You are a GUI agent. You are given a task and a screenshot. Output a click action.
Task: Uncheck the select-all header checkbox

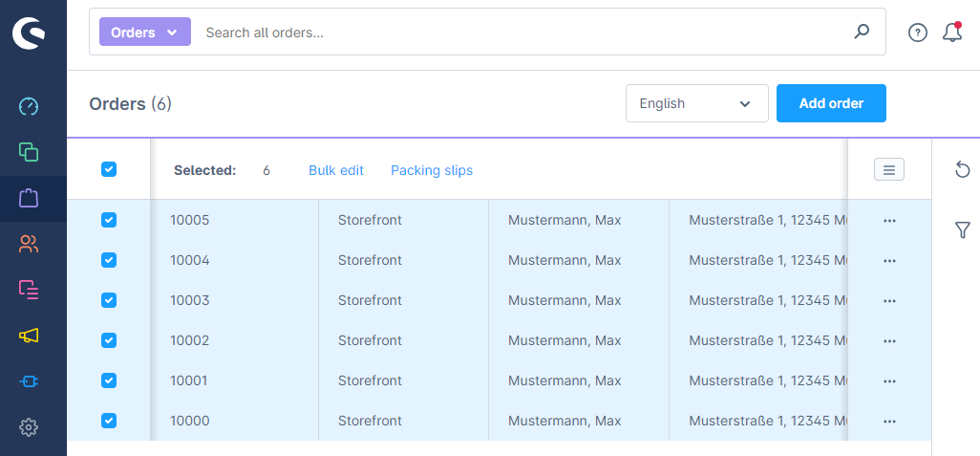(x=109, y=169)
